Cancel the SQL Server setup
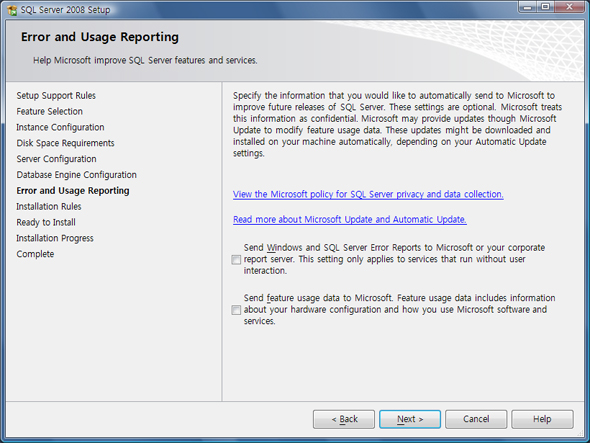 click(476, 419)
